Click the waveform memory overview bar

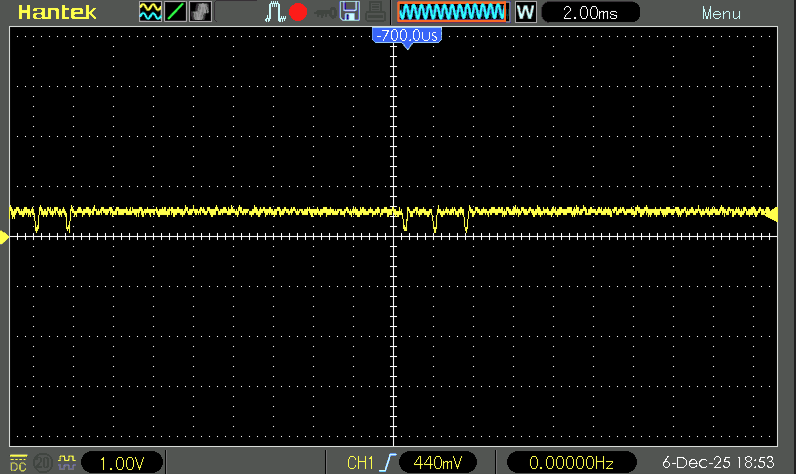[451, 13]
